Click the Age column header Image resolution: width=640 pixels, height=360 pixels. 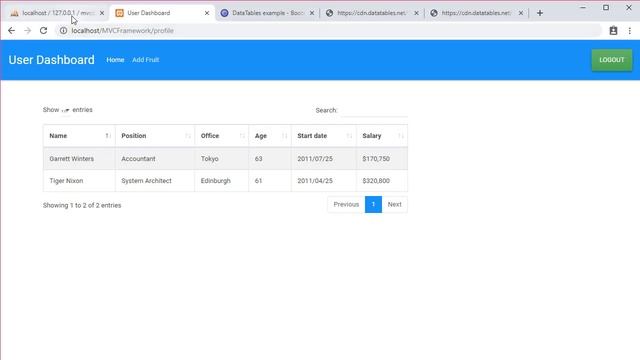[270, 136]
